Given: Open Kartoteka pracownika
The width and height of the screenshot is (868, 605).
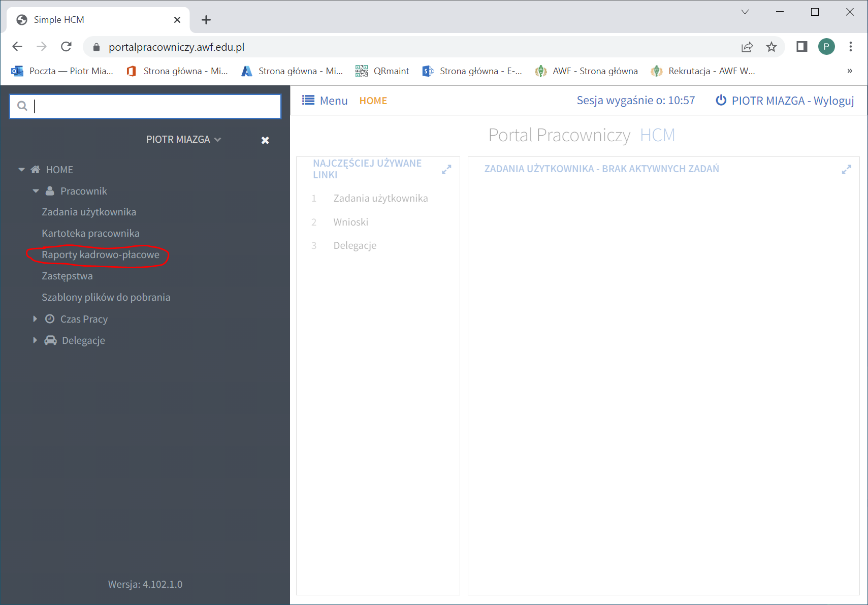Looking at the screenshot, I should click(90, 233).
